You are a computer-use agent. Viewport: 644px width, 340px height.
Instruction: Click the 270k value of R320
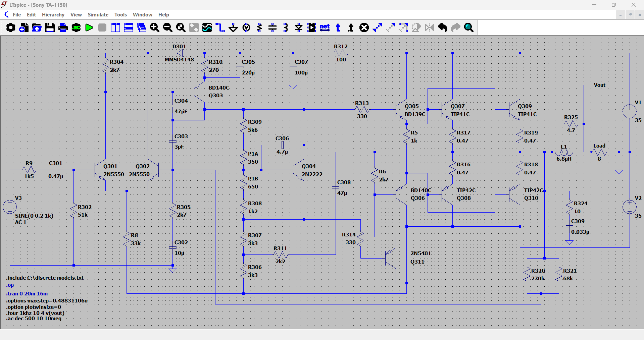pos(538,278)
